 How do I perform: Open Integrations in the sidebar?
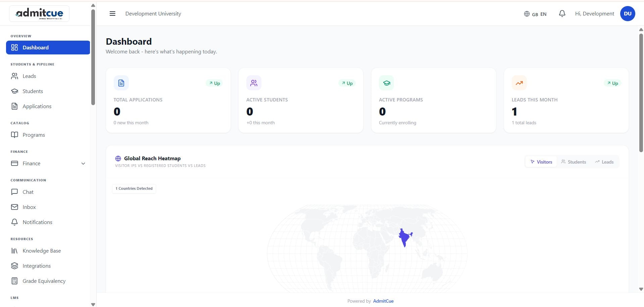coord(48,266)
